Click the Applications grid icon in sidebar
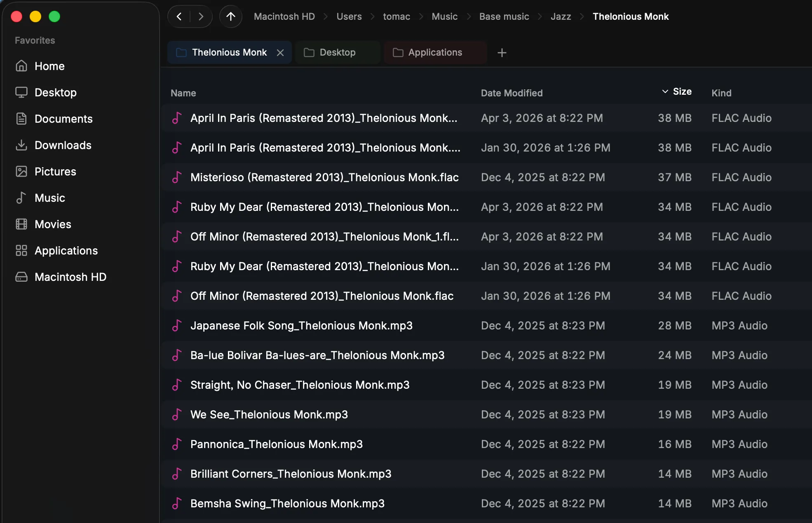The width and height of the screenshot is (812, 523). pyautogui.click(x=21, y=250)
